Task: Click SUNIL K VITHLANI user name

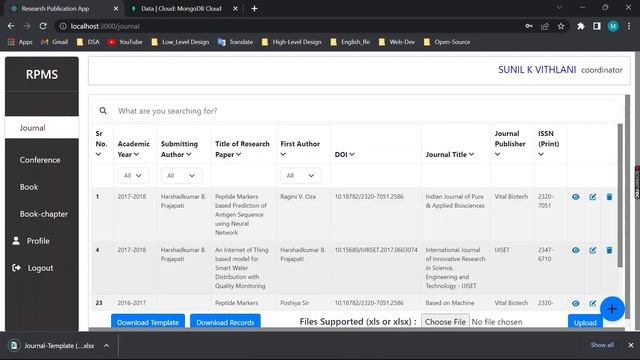Action: pos(537,70)
